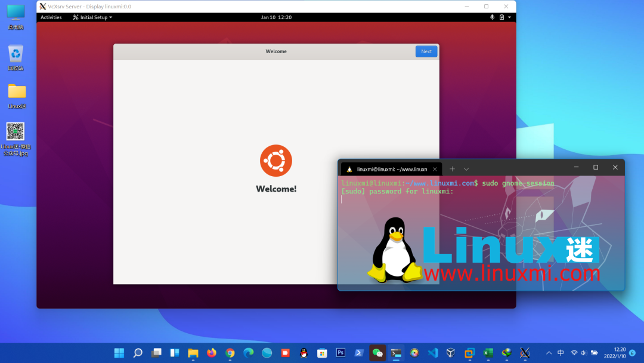The image size is (644, 363).
Task: Click the battery status icon in system tray
Action: [x=594, y=353]
